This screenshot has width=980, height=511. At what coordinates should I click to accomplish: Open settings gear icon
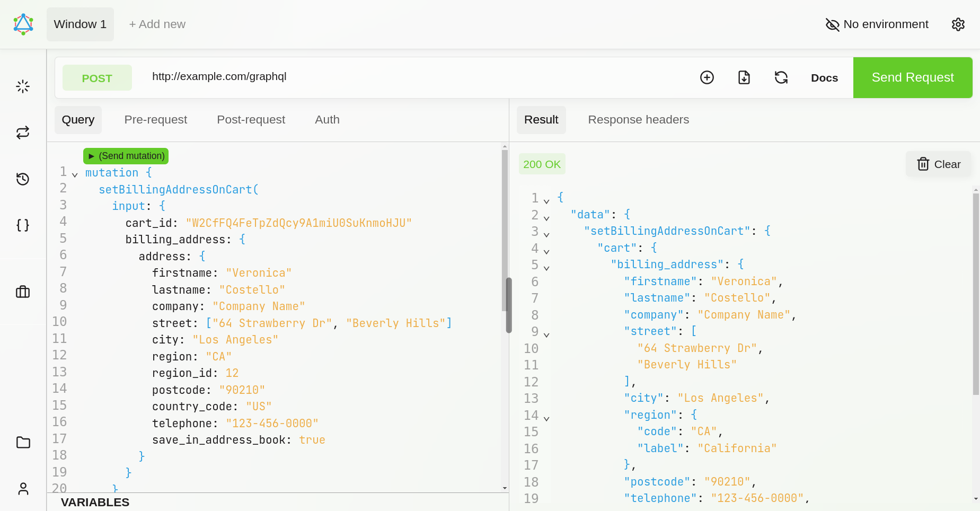(x=958, y=24)
